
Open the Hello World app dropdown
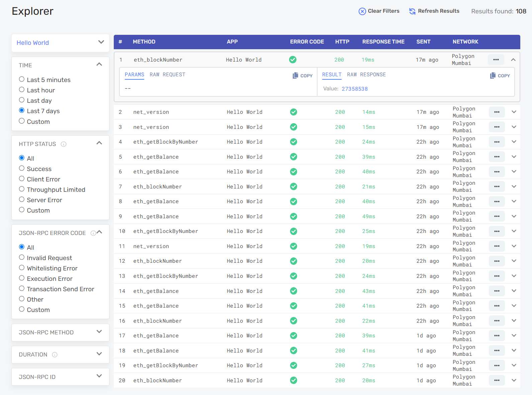click(x=60, y=43)
